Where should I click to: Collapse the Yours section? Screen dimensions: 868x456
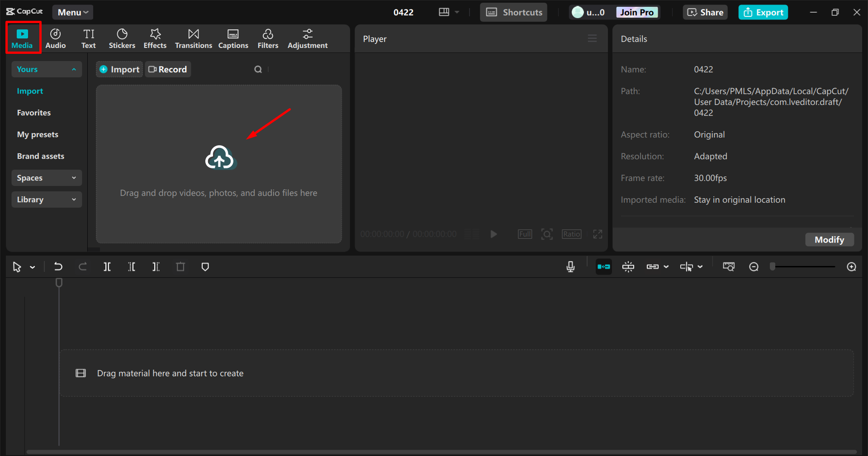pyautogui.click(x=47, y=69)
